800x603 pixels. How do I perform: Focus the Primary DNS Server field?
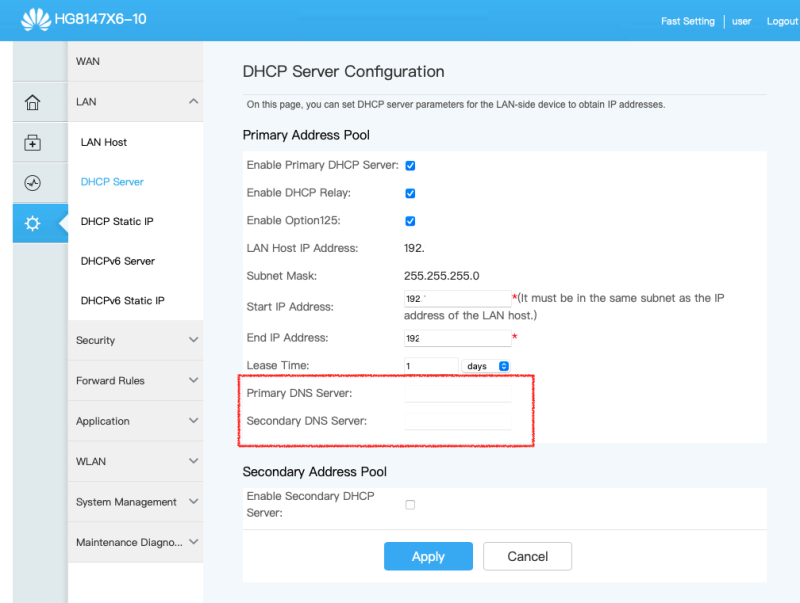point(457,393)
